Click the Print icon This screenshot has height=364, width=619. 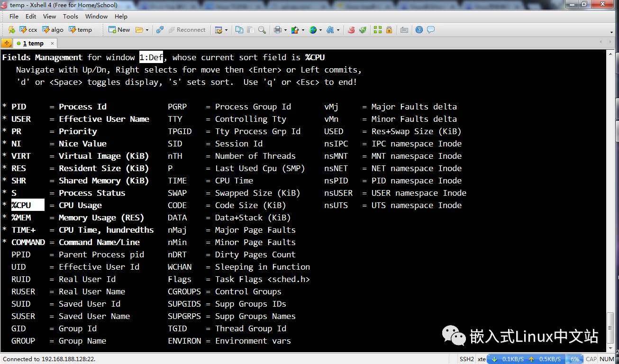(x=278, y=30)
